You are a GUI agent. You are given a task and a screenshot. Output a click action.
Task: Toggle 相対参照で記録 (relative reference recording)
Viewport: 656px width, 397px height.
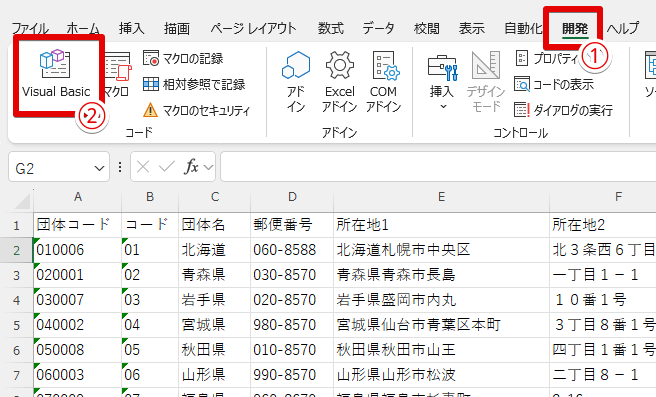point(194,84)
